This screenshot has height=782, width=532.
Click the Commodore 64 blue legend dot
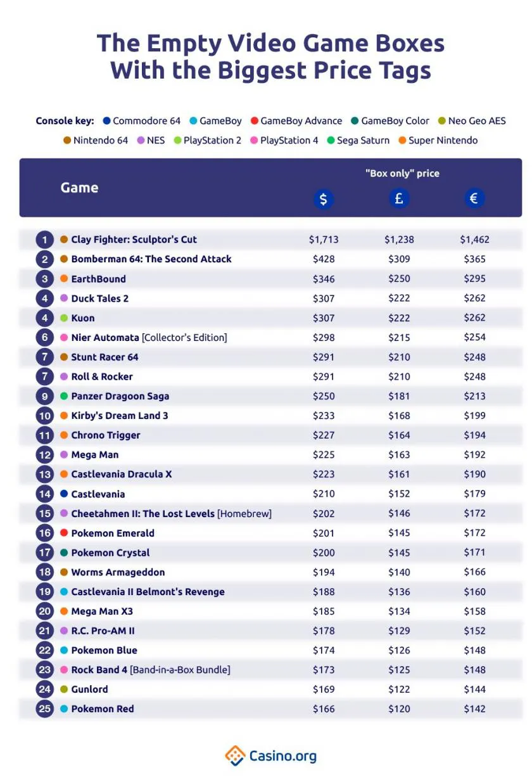click(x=106, y=121)
